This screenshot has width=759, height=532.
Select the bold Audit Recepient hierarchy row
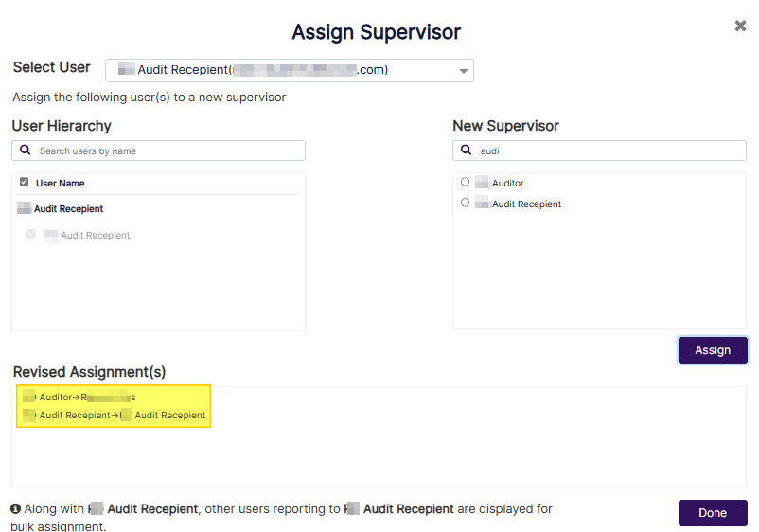61,208
